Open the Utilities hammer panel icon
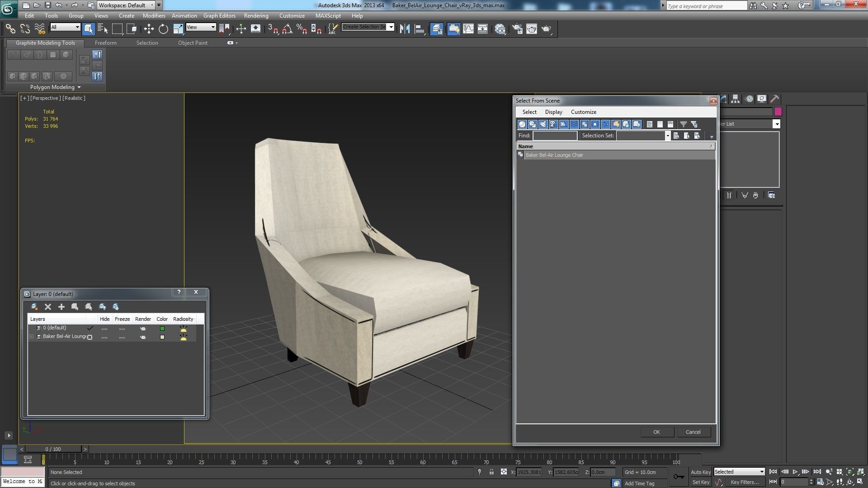Screen dimensions: 868x488 (x=775, y=99)
